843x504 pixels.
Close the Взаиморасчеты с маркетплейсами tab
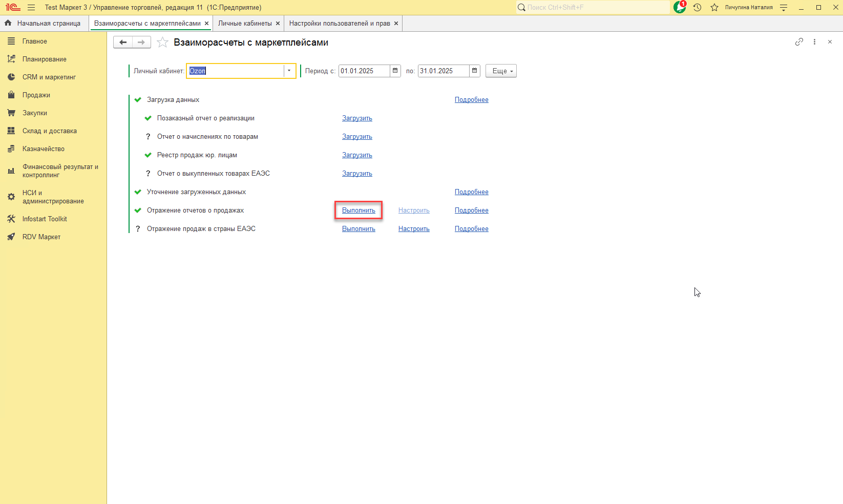[207, 24]
